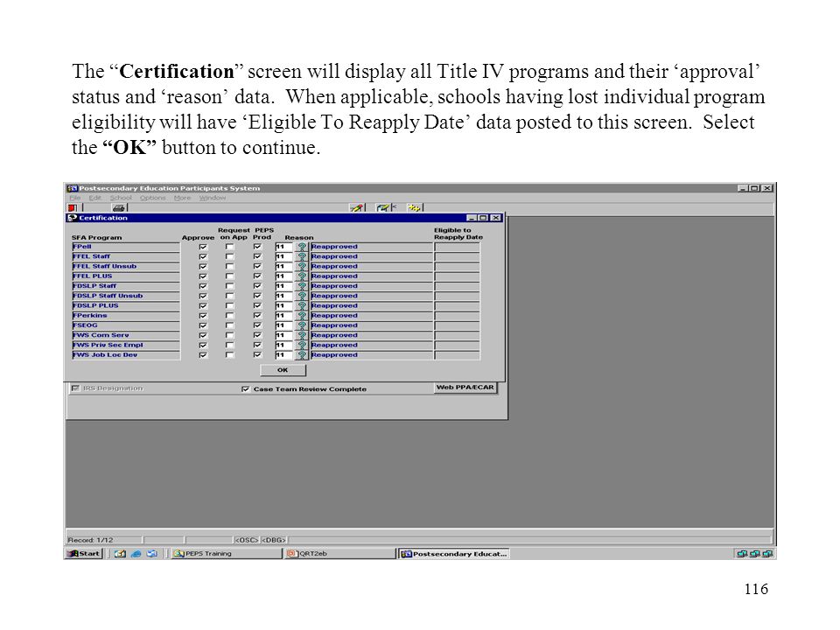This screenshot has height=630, width=840.
Task: Open reason lookup for FPell row
Action: click(x=302, y=247)
